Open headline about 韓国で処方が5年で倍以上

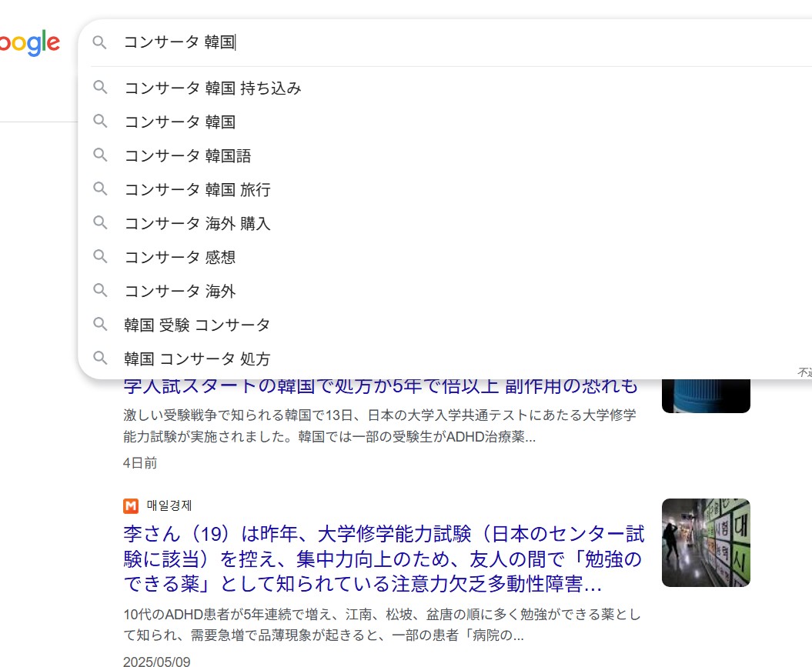[380, 385]
